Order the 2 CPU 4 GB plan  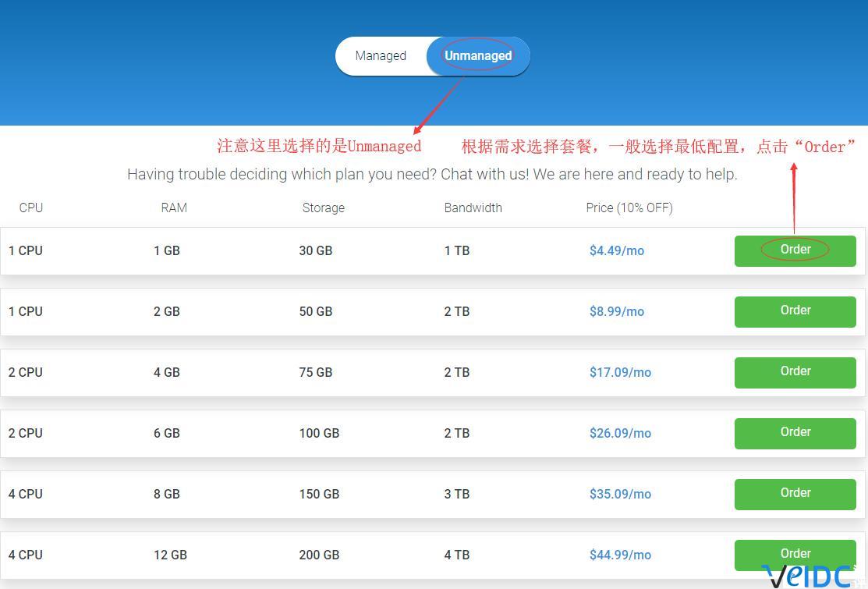pos(795,373)
